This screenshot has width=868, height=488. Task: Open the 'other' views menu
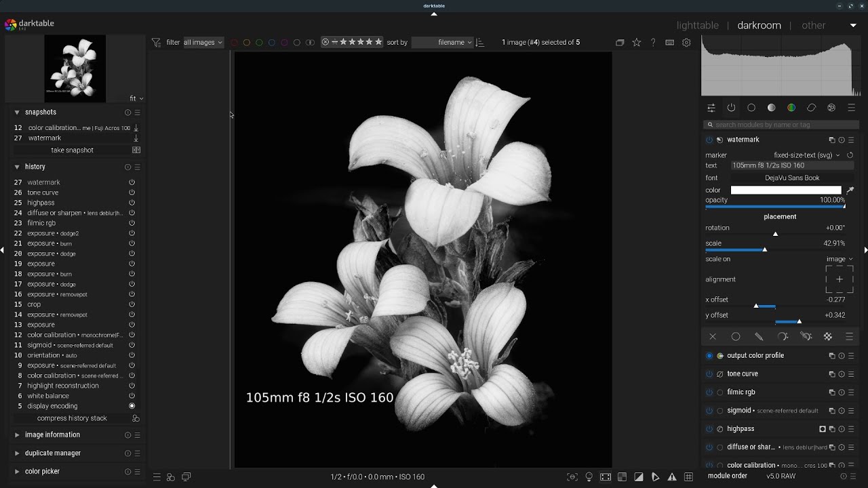pyautogui.click(x=814, y=25)
